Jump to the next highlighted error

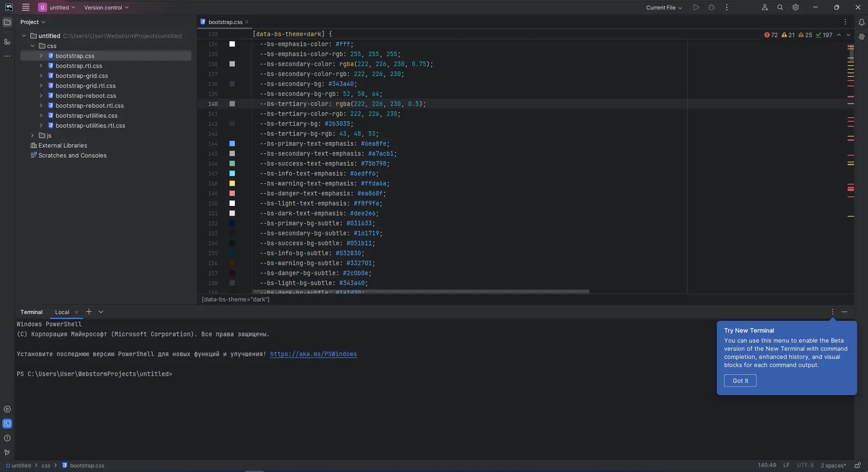point(849,35)
